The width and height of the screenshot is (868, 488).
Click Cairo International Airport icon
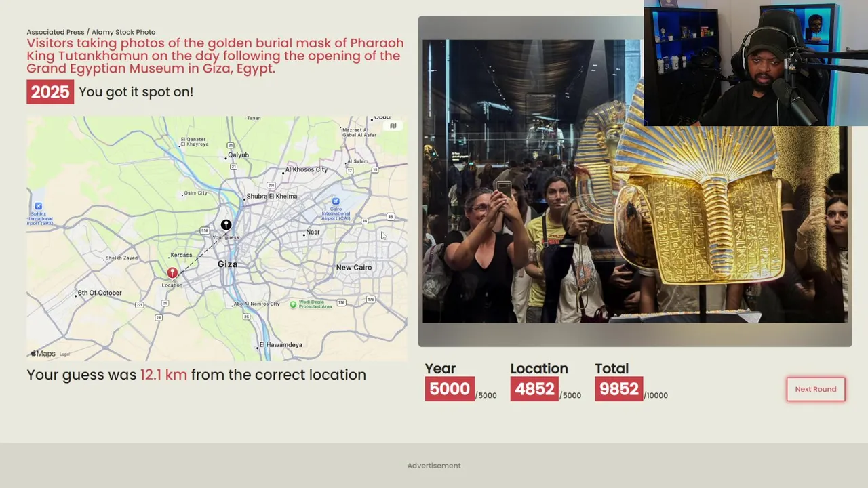tap(336, 201)
